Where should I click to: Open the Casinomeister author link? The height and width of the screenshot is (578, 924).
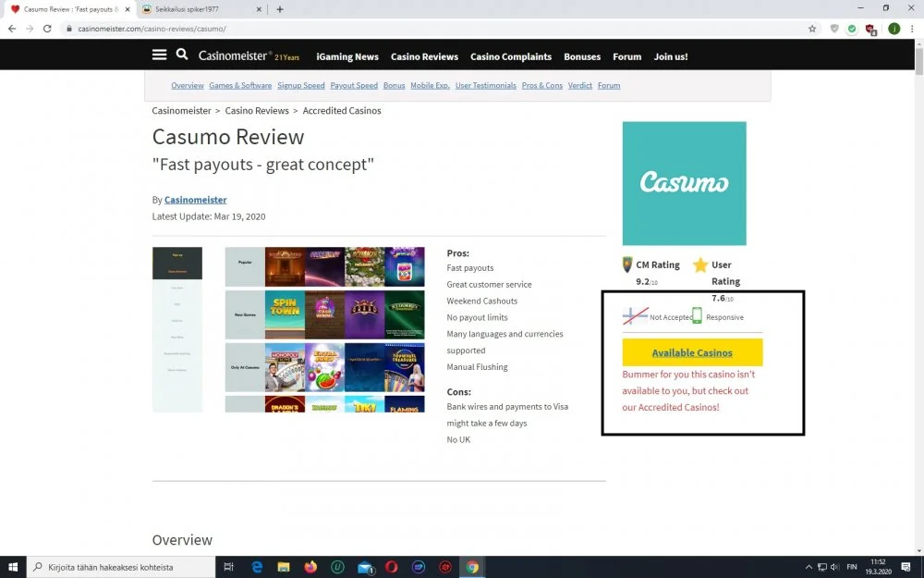196,200
